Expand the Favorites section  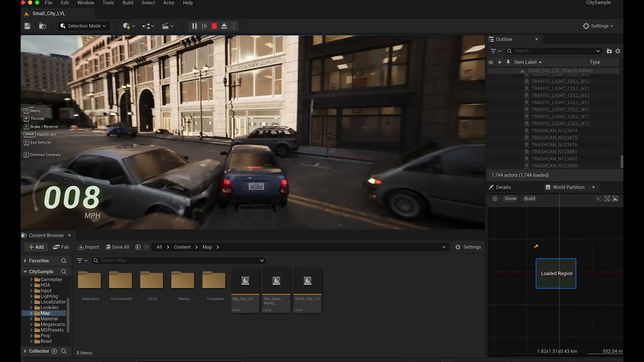[x=25, y=260]
